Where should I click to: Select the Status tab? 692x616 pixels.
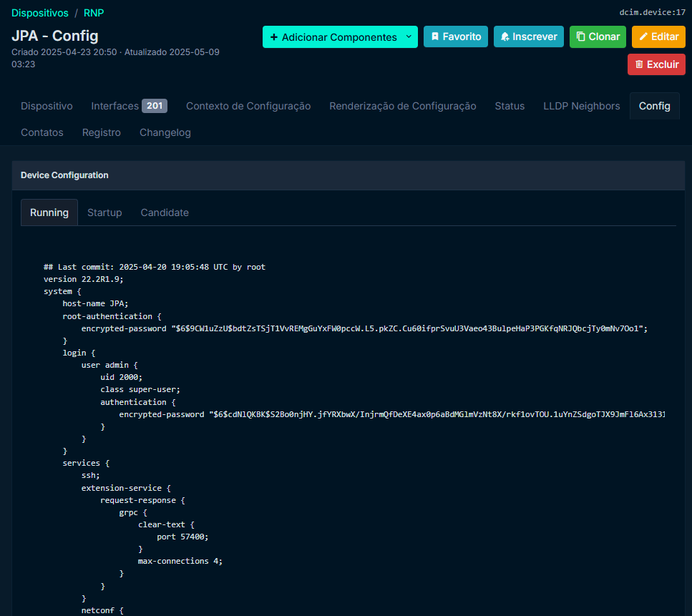[x=510, y=105]
